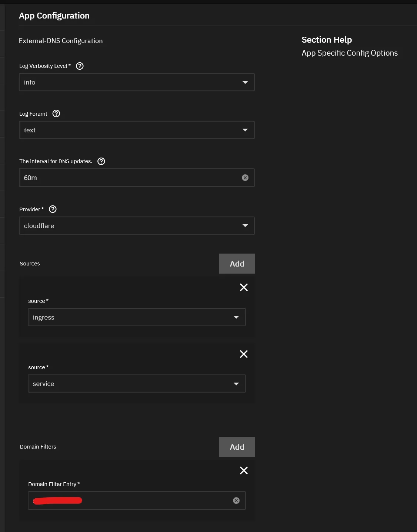Screen dimensions: 417x532
Task: Clear the Domain Filter Entry value
Action: pos(236,500)
